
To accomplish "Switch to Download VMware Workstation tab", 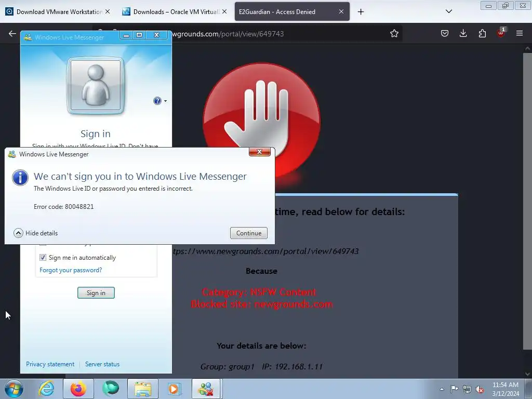I will pos(58,12).
